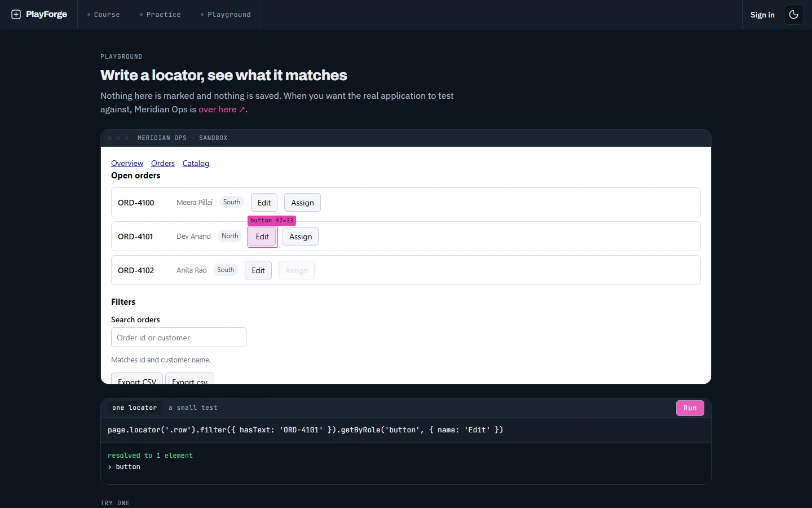
Task: Click Edit for order ORD-4101
Action: 262,237
